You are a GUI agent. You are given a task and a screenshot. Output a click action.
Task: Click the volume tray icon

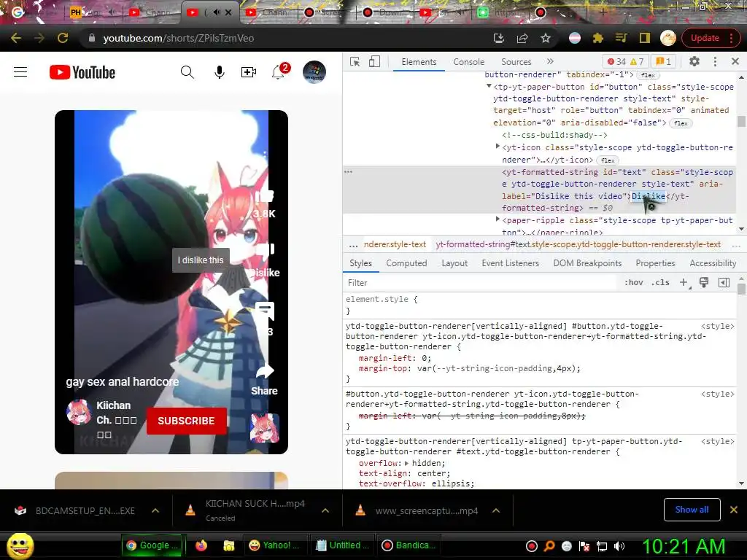619,546
